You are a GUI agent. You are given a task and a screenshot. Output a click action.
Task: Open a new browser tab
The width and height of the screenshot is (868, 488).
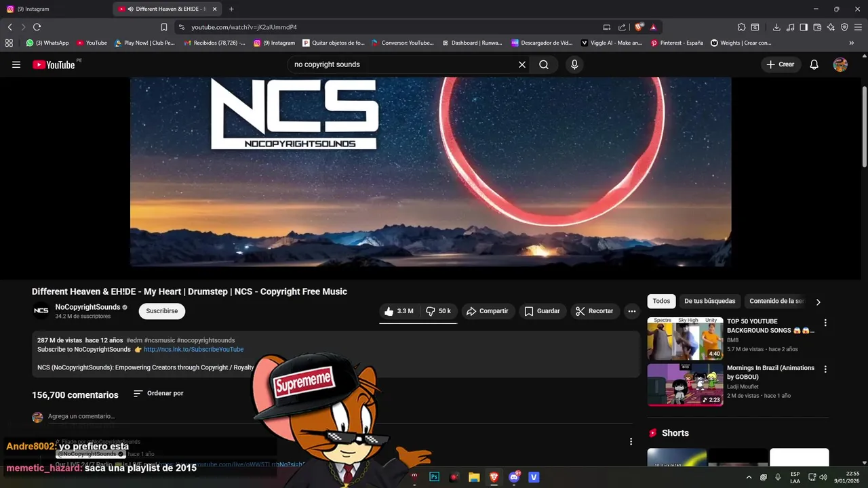pyautogui.click(x=231, y=9)
